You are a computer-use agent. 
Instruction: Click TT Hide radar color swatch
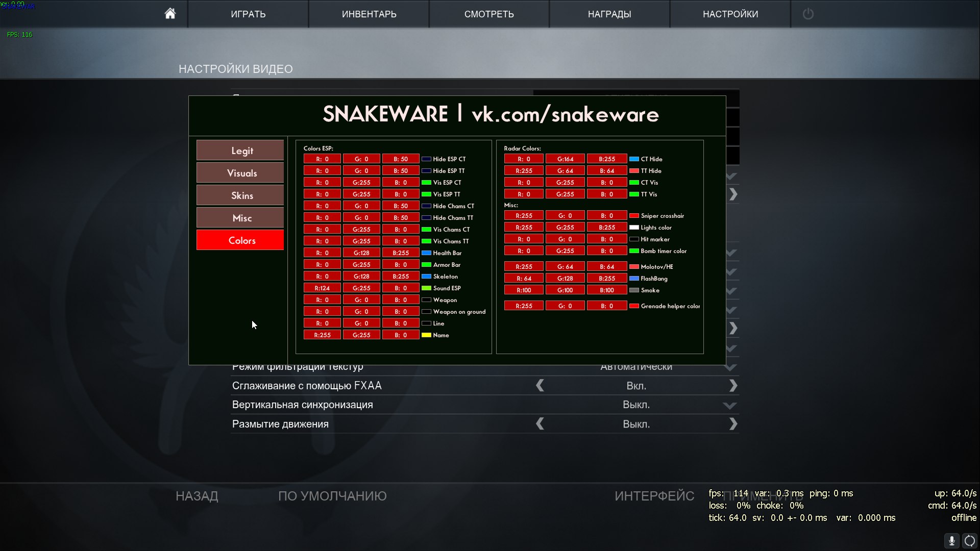pyautogui.click(x=634, y=171)
